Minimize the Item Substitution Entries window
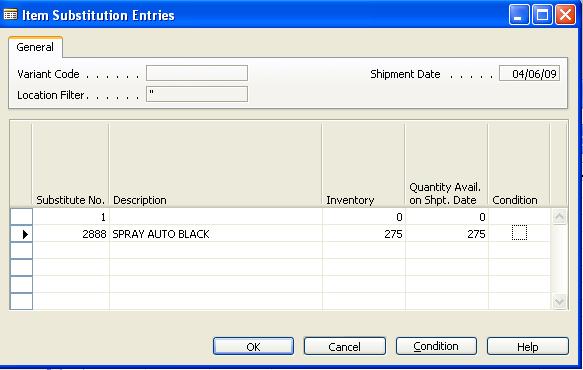The image size is (583, 370). [519, 15]
